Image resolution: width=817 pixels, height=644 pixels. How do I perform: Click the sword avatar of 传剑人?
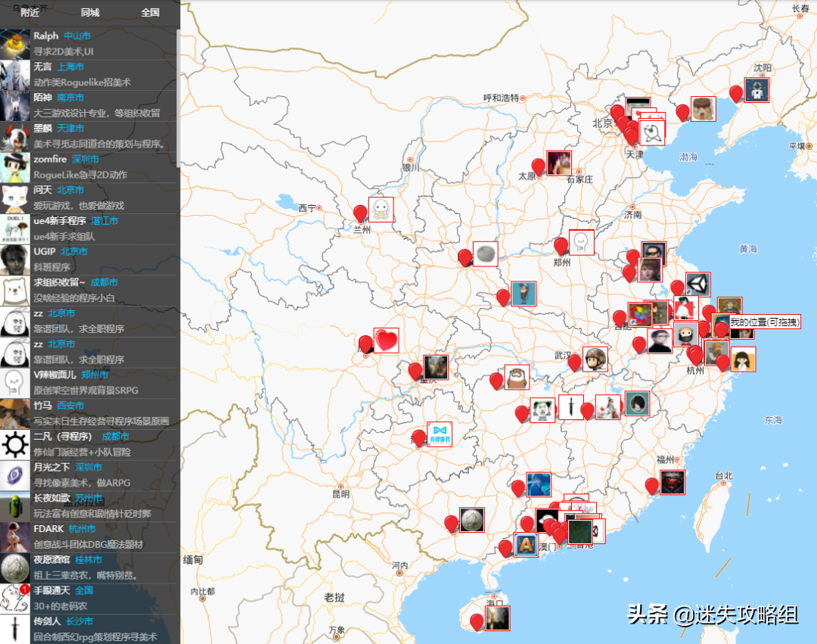(x=14, y=629)
